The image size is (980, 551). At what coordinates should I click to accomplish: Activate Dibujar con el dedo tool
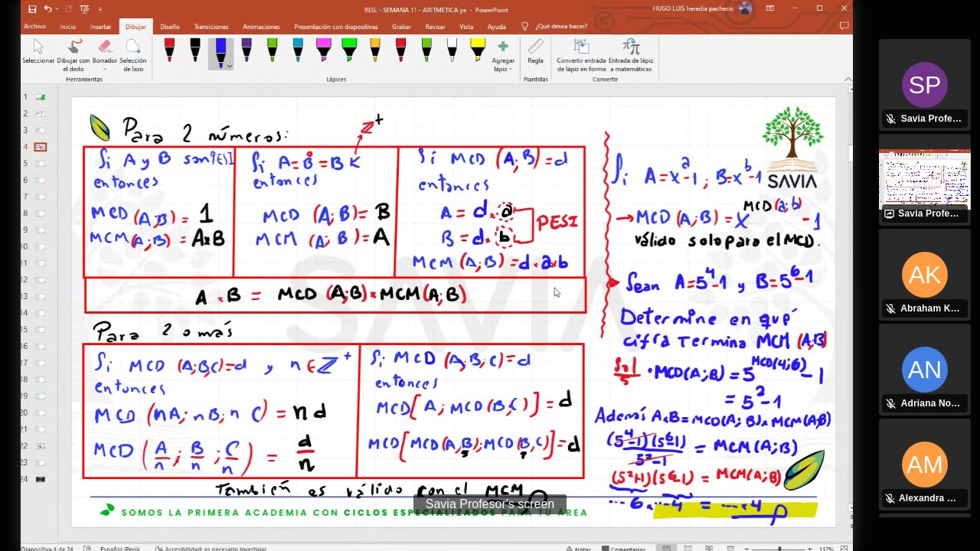[x=73, y=56]
